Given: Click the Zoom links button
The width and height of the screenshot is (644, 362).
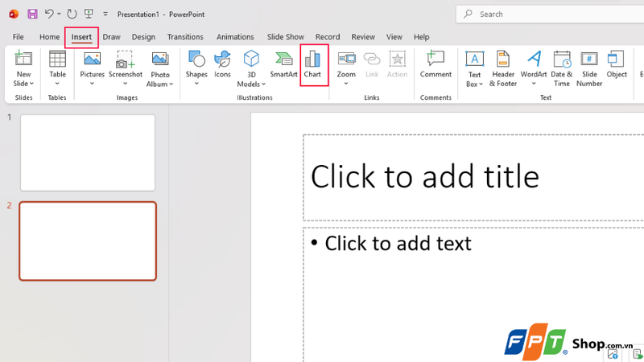Looking at the screenshot, I should click(x=346, y=68).
